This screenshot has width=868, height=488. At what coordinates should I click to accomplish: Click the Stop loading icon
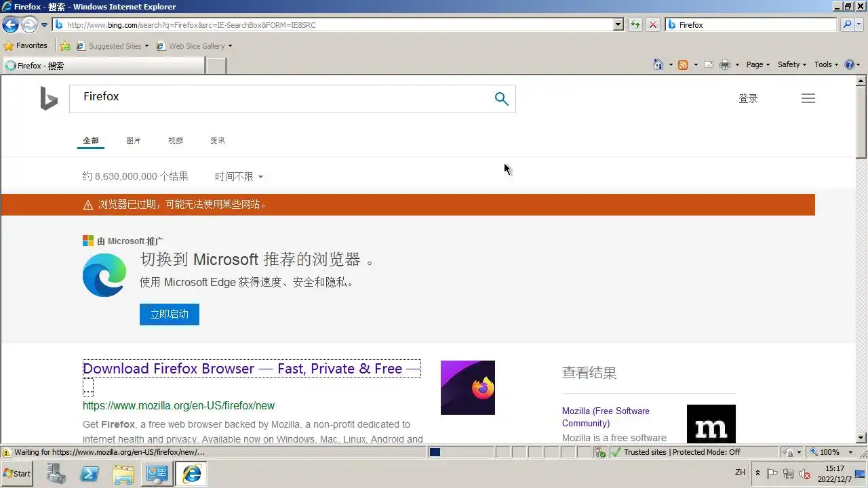tap(652, 25)
